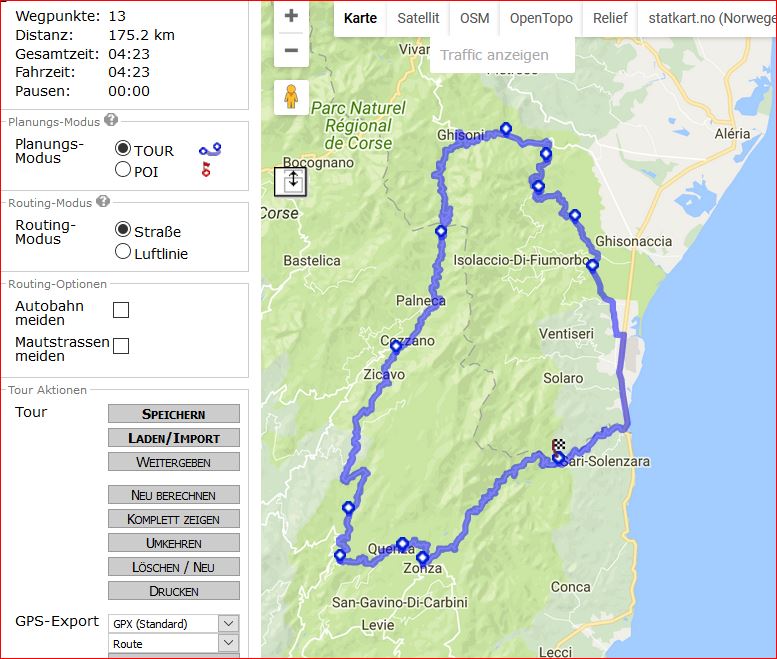Viewport: 777px width, 659px height.
Task: Select the Street View pegman icon
Action: pos(291,97)
